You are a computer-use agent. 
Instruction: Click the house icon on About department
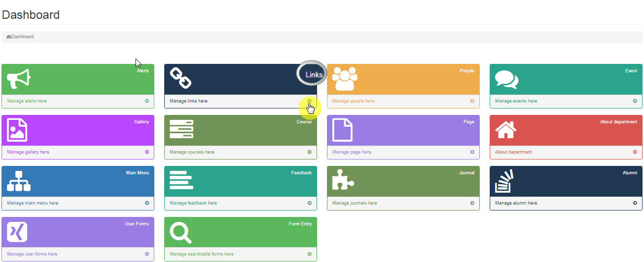click(x=506, y=130)
